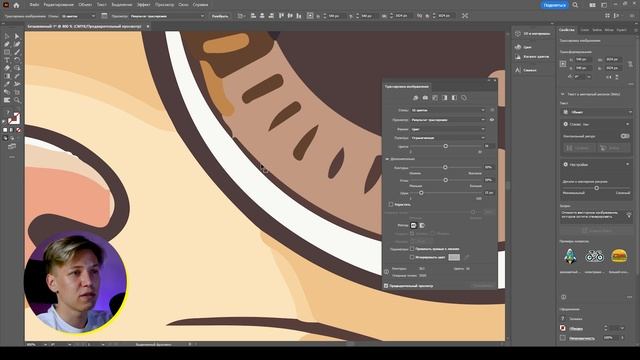This screenshot has width=640, height=360.
Task: Select the Type tool
Action: coord(7,60)
